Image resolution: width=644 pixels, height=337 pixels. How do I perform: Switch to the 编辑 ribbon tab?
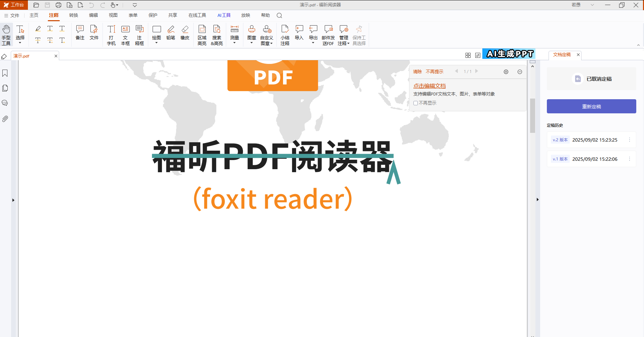click(x=93, y=15)
